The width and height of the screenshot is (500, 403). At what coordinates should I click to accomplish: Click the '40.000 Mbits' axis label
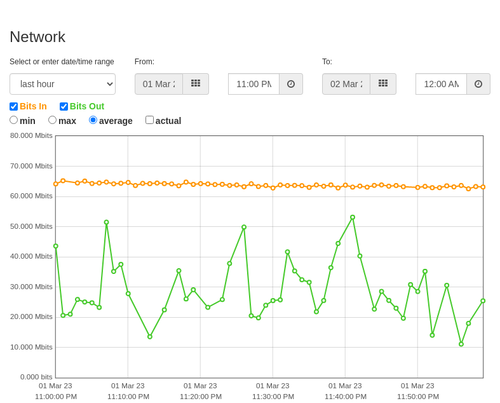coord(31,256)
